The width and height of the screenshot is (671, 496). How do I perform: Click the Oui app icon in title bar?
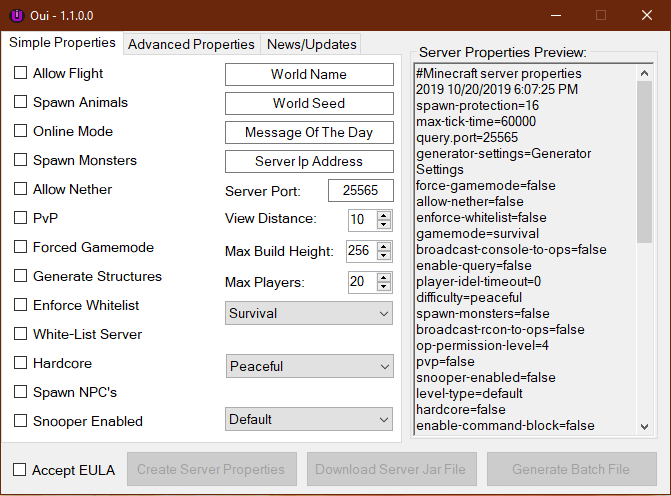(17, 15)
